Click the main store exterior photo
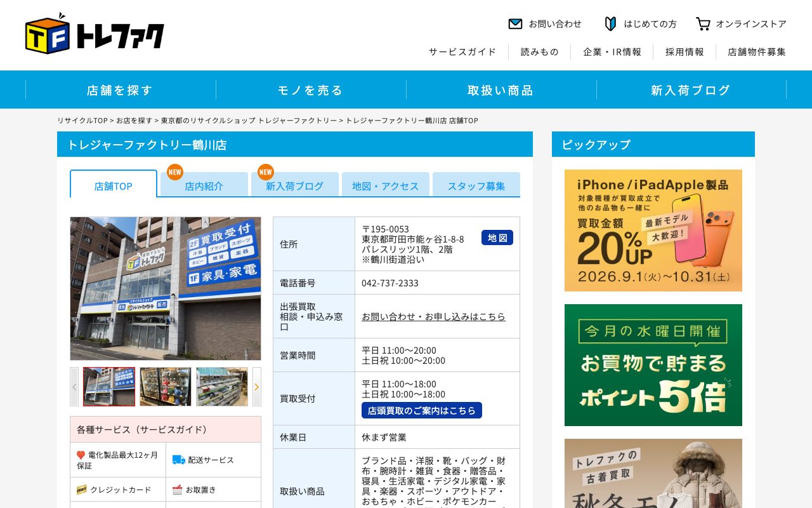 pos(166,288)
